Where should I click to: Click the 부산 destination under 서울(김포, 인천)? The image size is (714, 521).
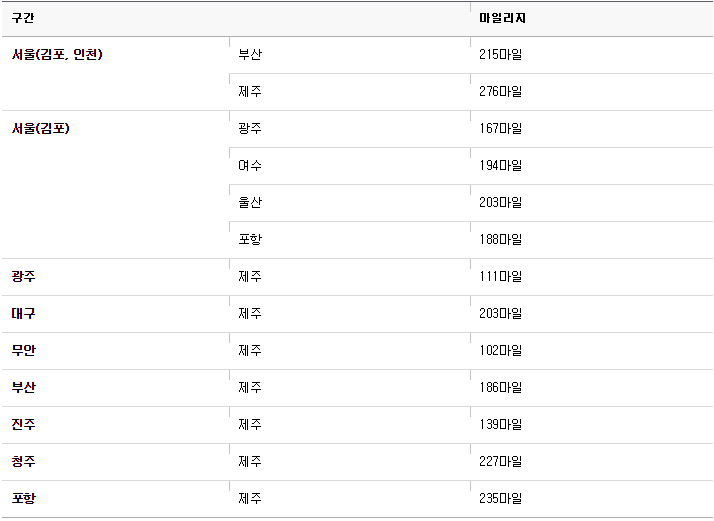tap(250, 55)
